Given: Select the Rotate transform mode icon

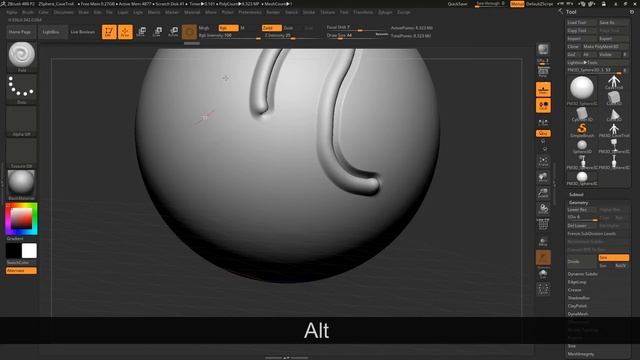Looking at the screenshot, I should [x=173, y=32].
